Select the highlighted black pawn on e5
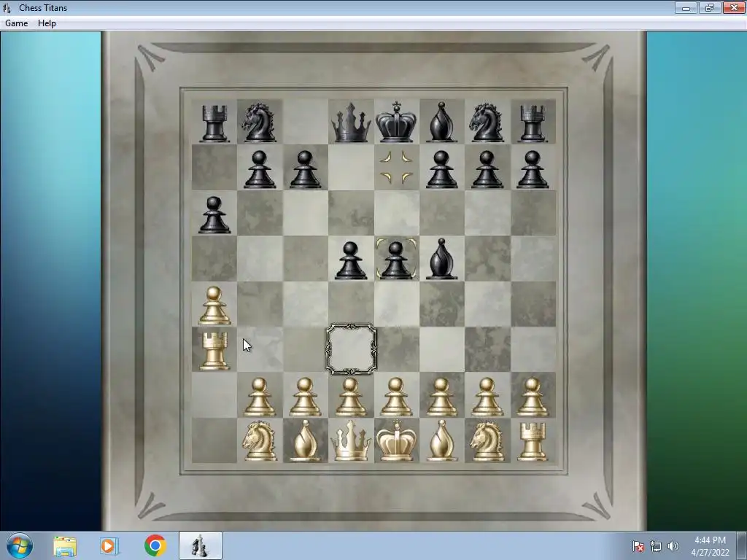747x560 pixels. coord(396,260)
